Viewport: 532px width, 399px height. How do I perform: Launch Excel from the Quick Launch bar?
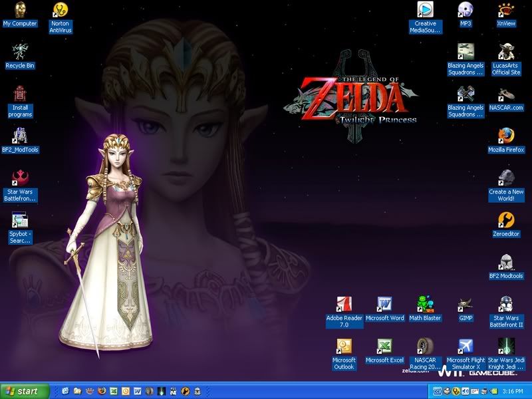click(x=114, y=391)
